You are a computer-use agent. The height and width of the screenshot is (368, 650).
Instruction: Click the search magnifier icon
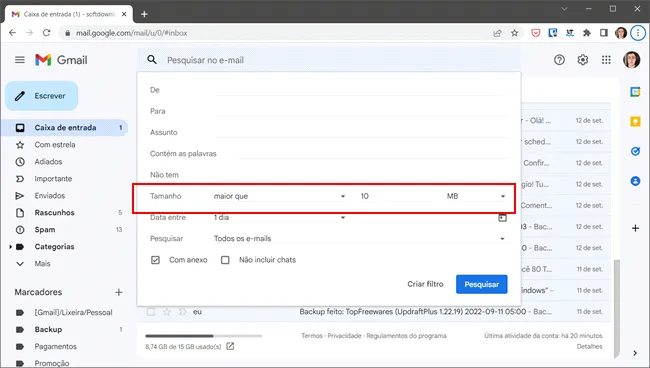[152, 60]
